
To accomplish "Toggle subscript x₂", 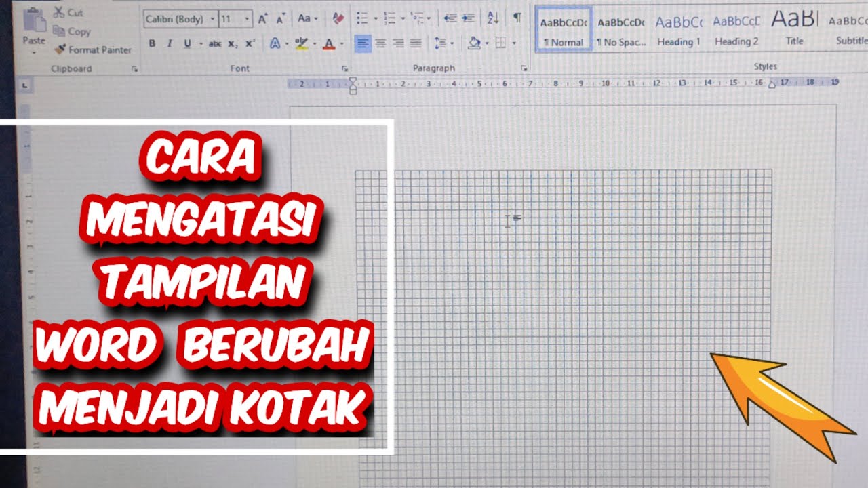I will [233, 43].
